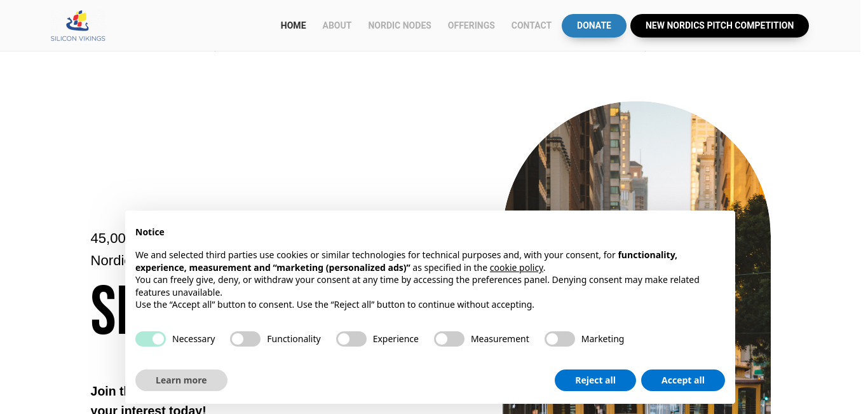Open the cookie policy link

coord(517,268)
